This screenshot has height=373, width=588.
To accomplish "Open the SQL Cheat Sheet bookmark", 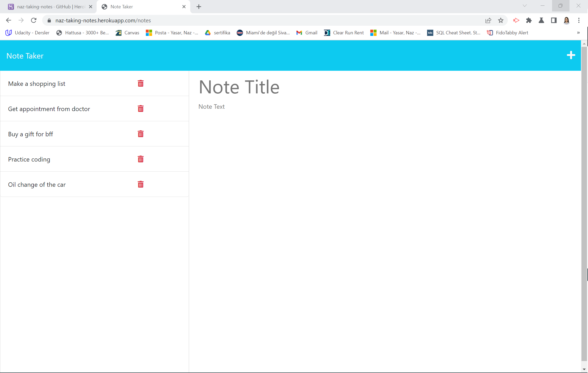I will coord(454,33).
